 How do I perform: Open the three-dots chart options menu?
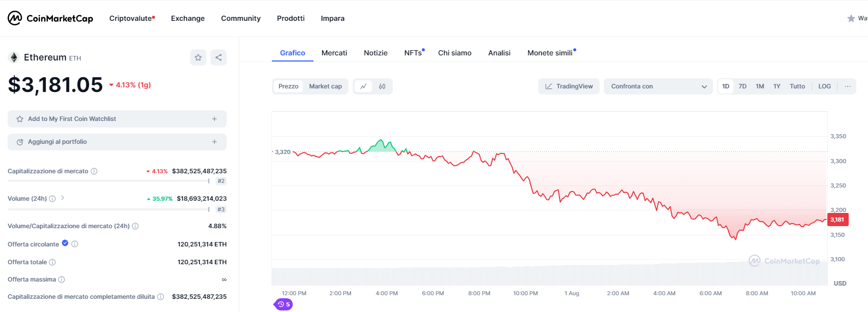tap(847, 86)
